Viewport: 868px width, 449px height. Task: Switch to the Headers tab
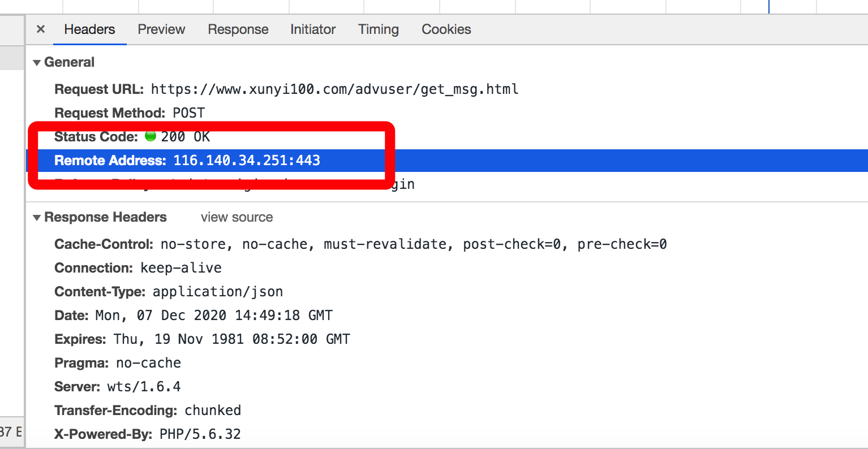click(x=89, y=29)
